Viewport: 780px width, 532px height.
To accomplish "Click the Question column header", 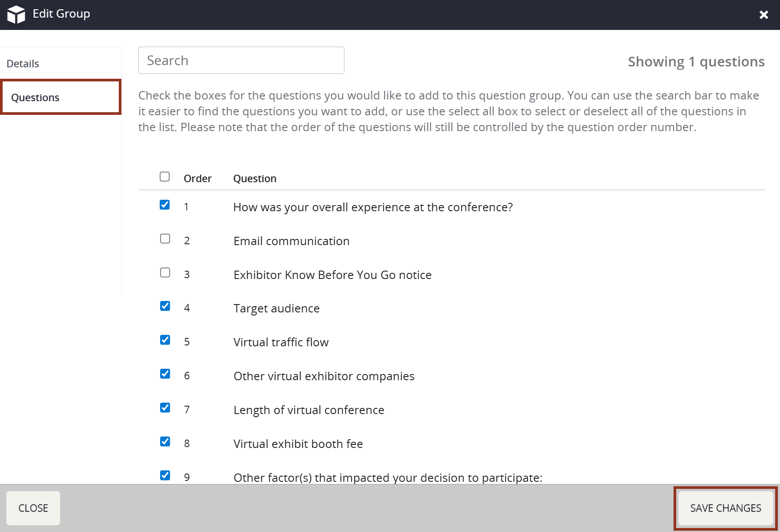I will [255, 179].
